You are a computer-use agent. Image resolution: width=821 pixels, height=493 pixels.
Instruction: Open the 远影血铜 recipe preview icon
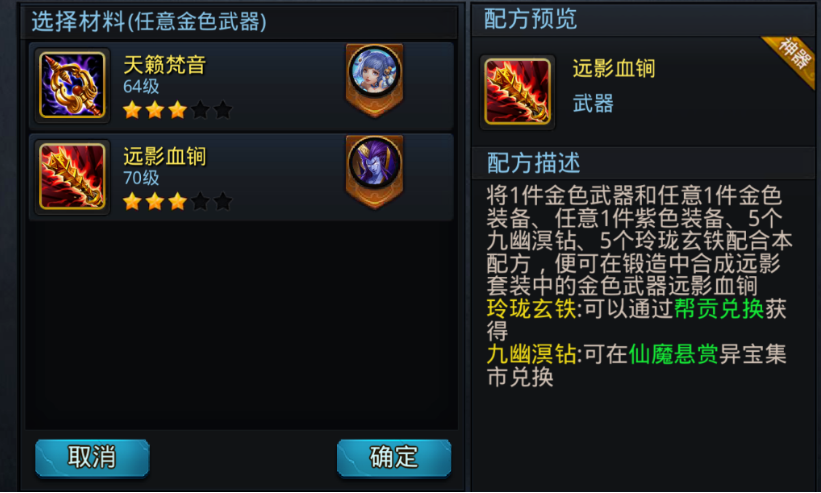point(517,92)
